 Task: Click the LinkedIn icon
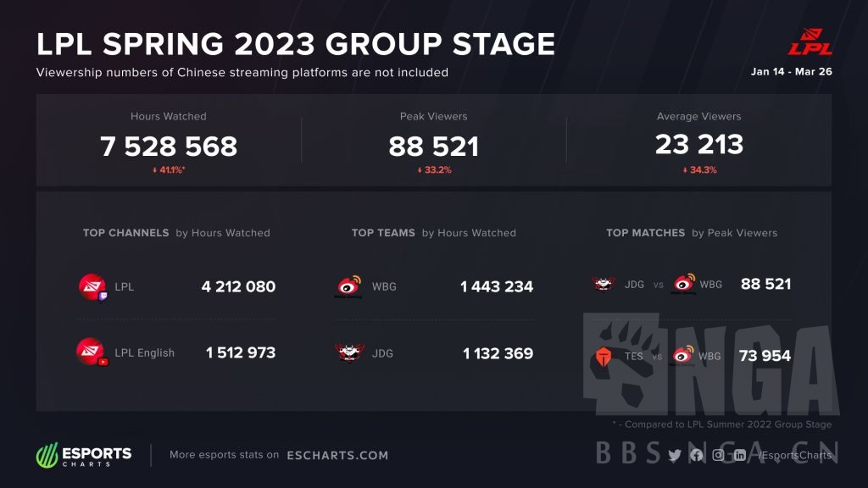[739, 455]
